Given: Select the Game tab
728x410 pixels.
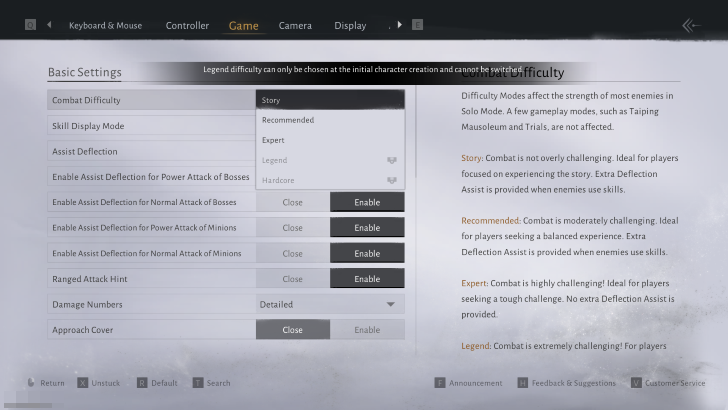Looking at the screenshot, I should [x=243, y=26].
